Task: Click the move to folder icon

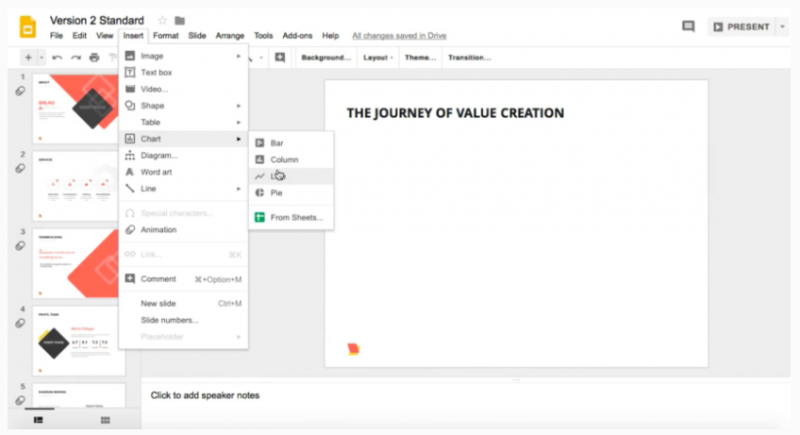Action: click(180, 20)
